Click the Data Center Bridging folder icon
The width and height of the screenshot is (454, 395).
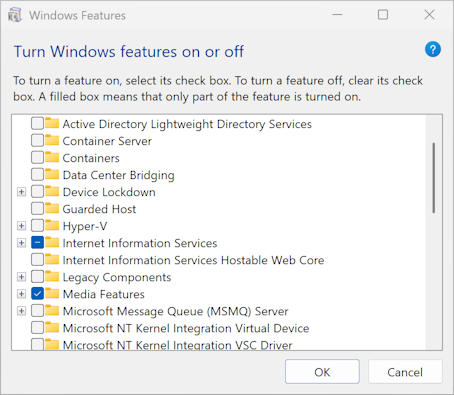52,174
